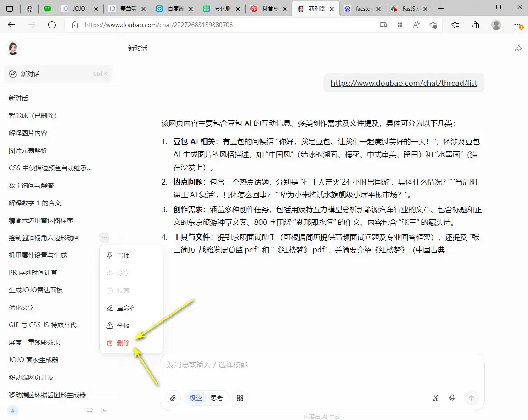Click the split screen icon in address bar
Image resolution: width=528 pixels, height=420 pixels.
click(383, 25)
